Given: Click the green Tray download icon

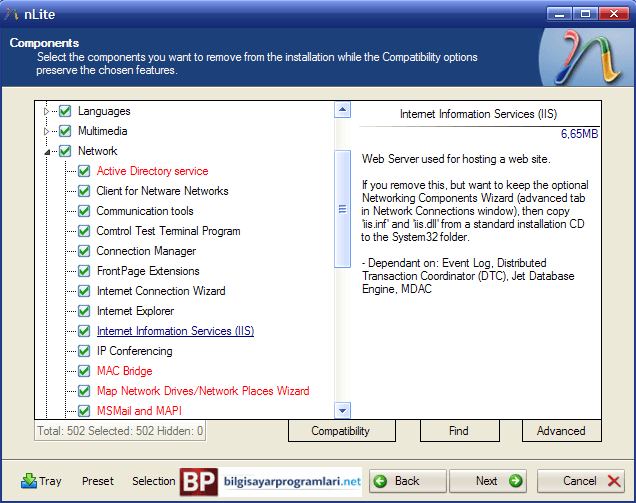Looking at the screenshot, I should (x=29, y=481).
